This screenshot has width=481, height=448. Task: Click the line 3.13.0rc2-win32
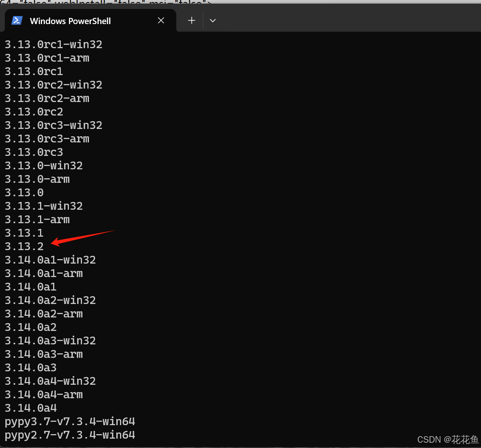coord(53,85)
